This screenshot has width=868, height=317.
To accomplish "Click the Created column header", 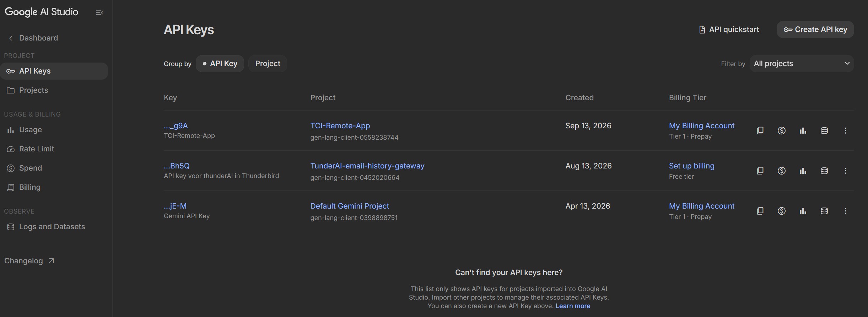I will tap(579, 98).
